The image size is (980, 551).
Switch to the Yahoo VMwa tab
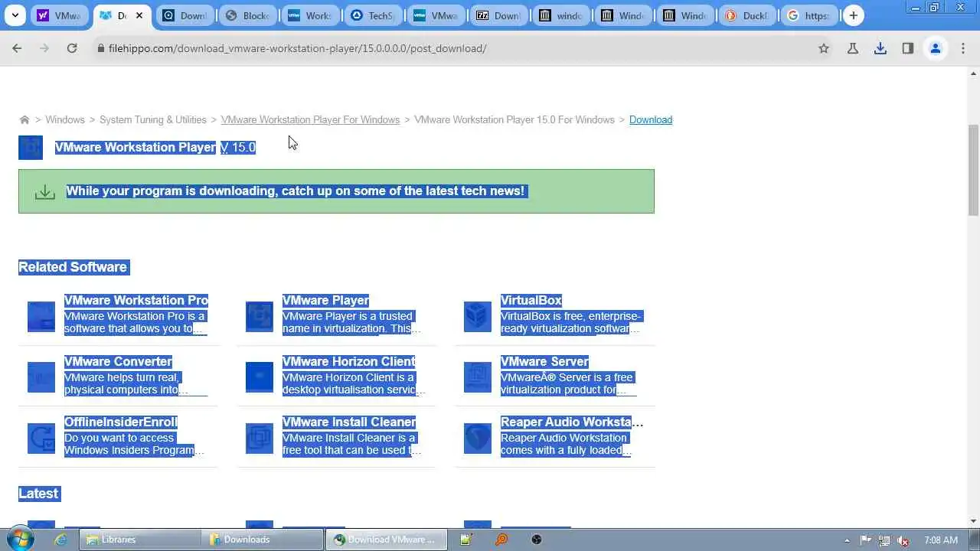pyautogui.click(x=60, y=15)
